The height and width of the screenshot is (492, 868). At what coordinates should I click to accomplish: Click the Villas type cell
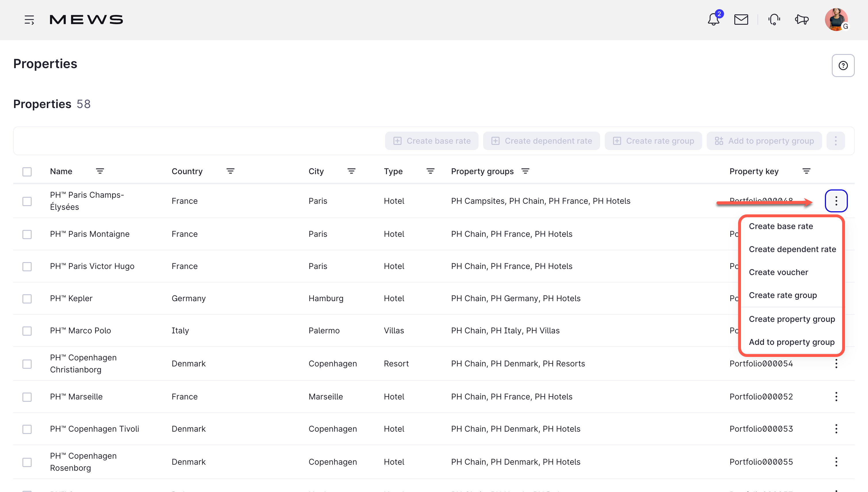(394, 330)
